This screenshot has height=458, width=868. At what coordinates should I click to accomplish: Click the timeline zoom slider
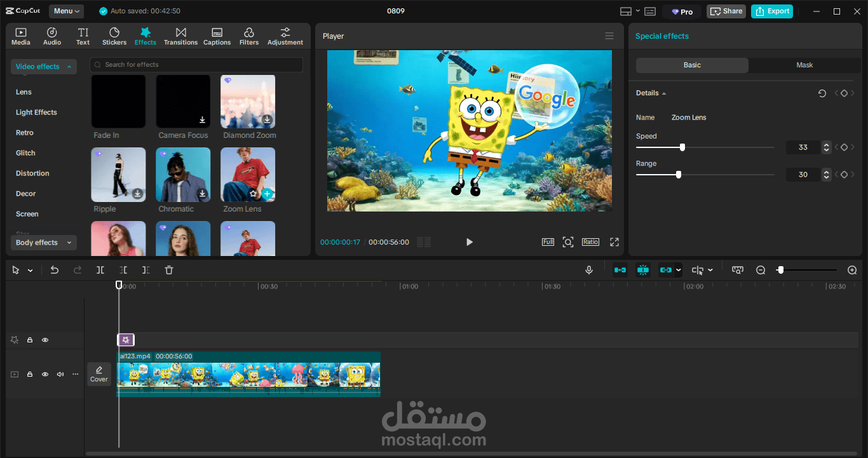807,270
